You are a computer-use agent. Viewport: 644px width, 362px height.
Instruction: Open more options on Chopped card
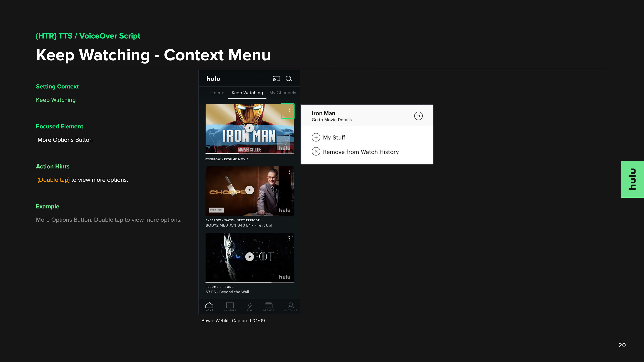pyautogui.click(x=289, y=172)
